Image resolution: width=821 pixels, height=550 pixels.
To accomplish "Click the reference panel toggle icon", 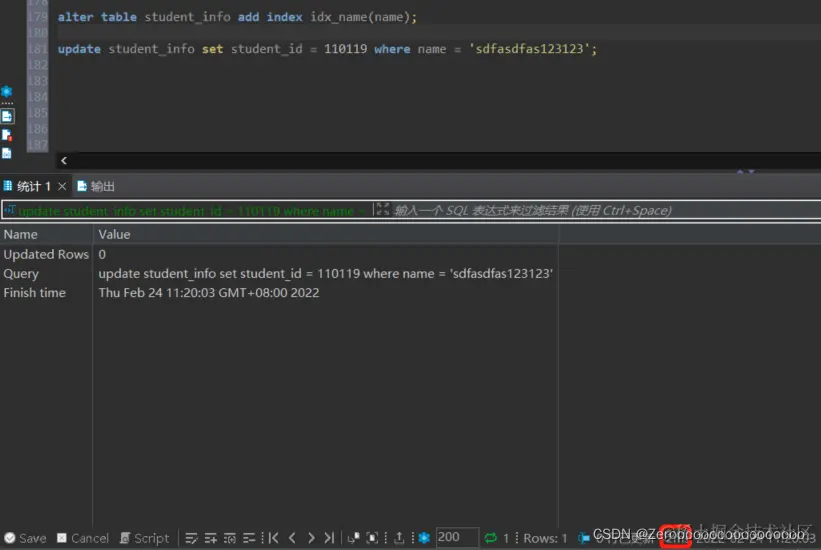I will 353,538.
